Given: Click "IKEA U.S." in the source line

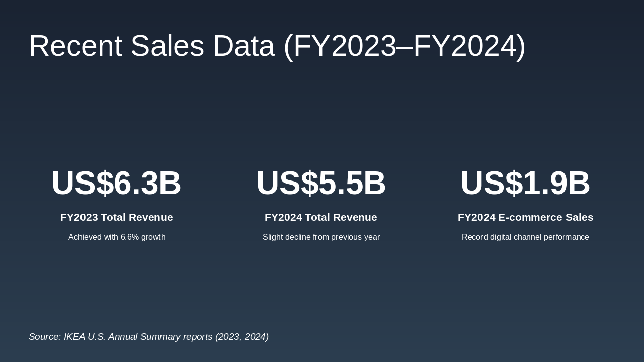Looking at the screenshot, I should point(85,337).
